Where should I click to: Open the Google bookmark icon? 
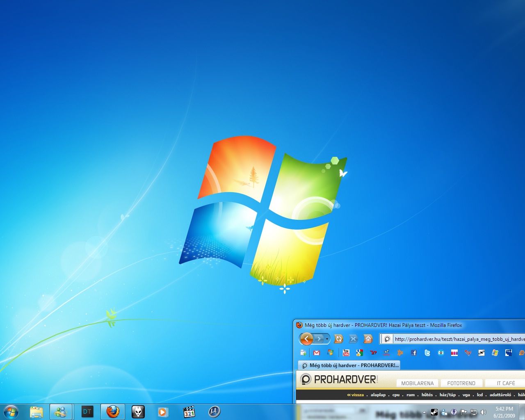point(360,353)
